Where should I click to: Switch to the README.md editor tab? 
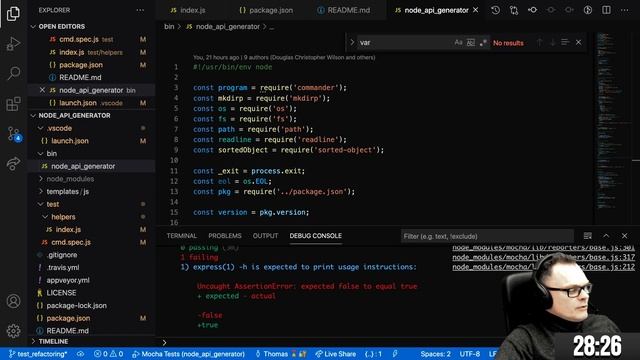point(344,10)
